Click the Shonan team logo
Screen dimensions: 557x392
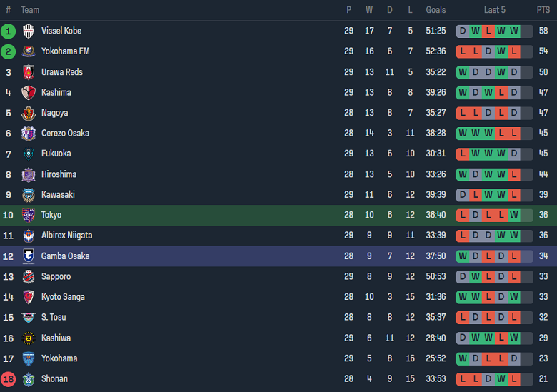29,378
